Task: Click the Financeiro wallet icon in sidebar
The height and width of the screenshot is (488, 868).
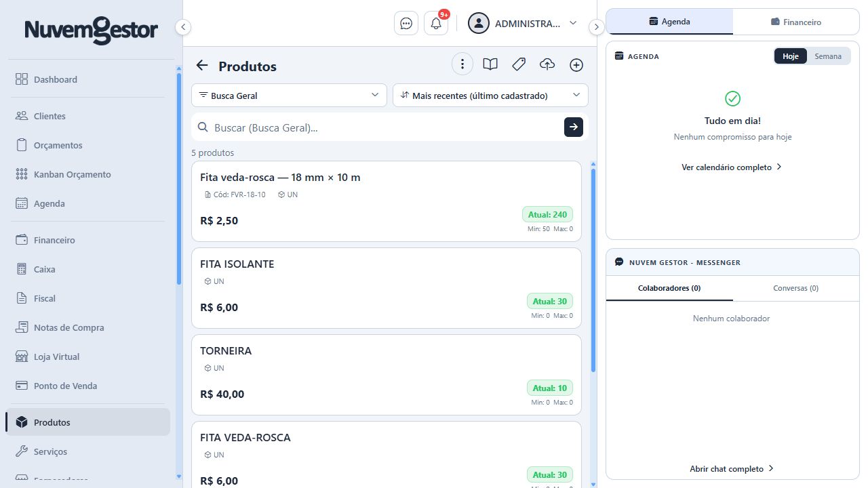Action: click(x=22, y=240)
